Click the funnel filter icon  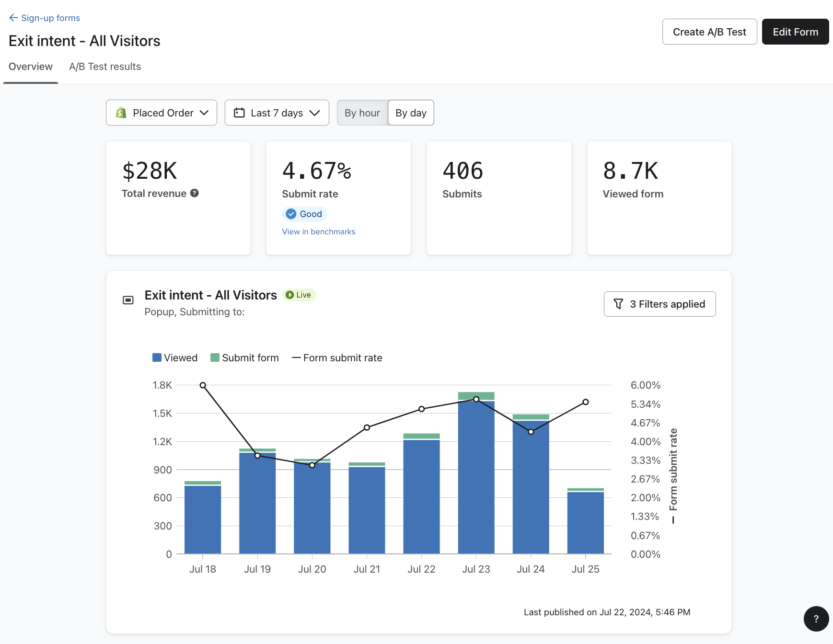point(618,304)
